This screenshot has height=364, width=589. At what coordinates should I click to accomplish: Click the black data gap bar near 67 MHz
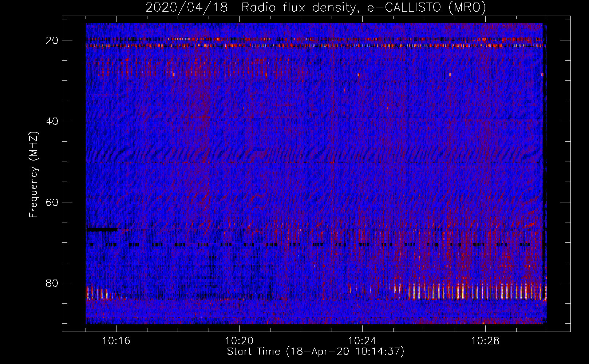[x=102, y=230]
